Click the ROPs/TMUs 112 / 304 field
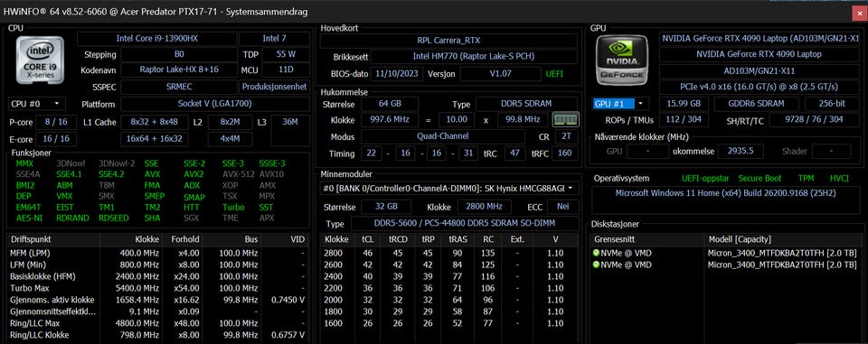 pos(684,119)
